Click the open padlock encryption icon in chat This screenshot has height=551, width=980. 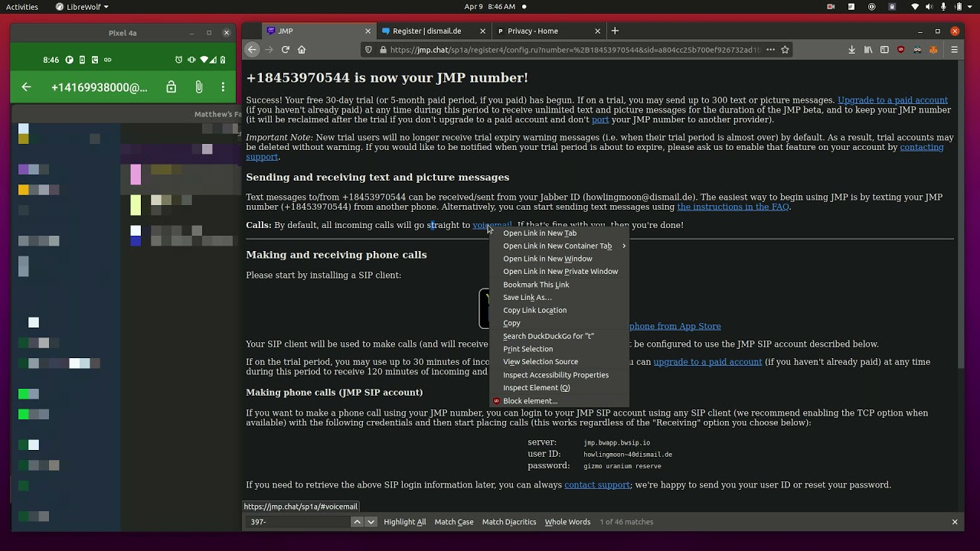tap(171, 87)
